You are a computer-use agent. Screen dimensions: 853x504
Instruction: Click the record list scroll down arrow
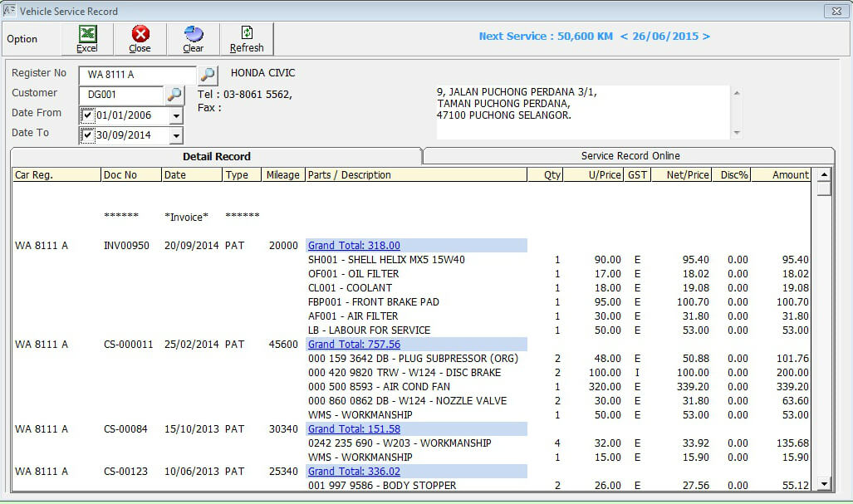click(x=824, y=483)
